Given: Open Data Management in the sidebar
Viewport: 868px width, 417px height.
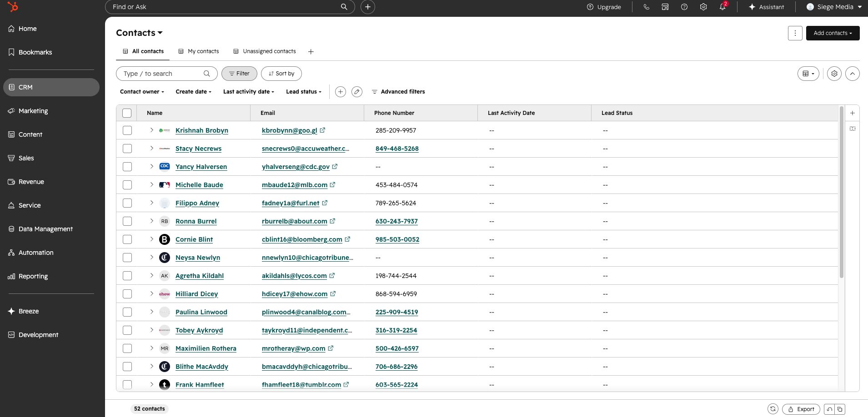Looking at the screenshot, I should tap(51, 229).
